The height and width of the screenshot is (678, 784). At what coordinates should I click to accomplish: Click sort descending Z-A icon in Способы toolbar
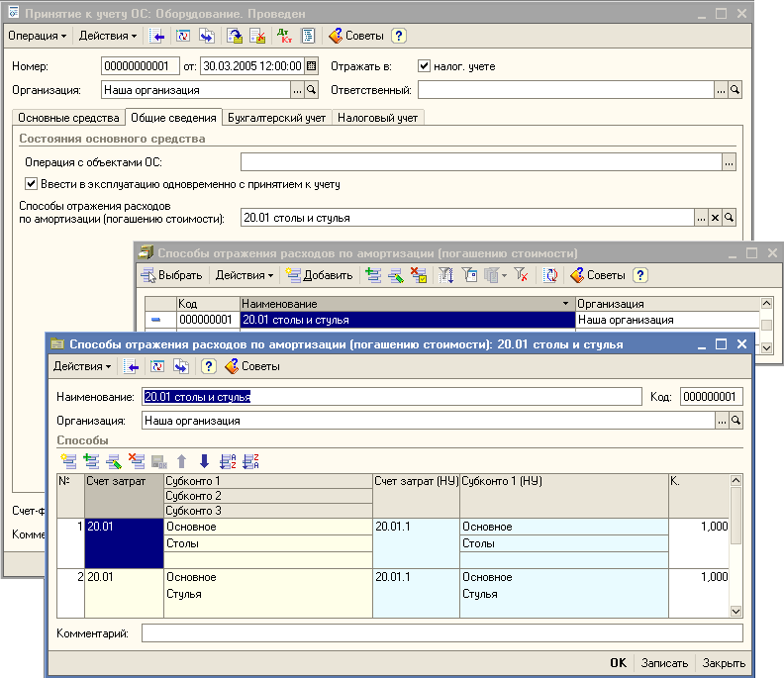tap(250, 460)
